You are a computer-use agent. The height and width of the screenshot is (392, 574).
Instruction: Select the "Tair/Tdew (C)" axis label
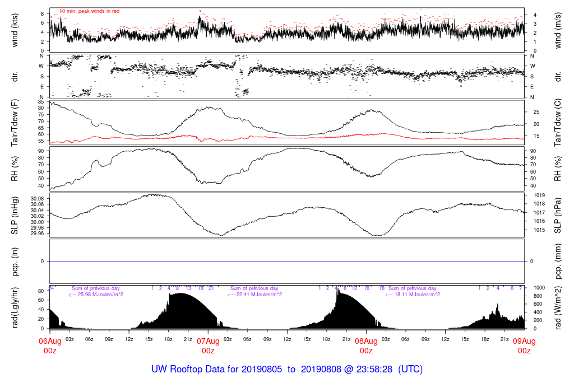click(558, 123)
